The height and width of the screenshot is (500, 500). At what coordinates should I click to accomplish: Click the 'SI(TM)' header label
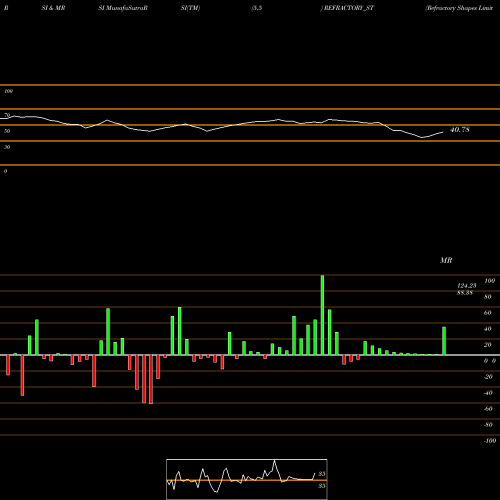click(190, 8)
